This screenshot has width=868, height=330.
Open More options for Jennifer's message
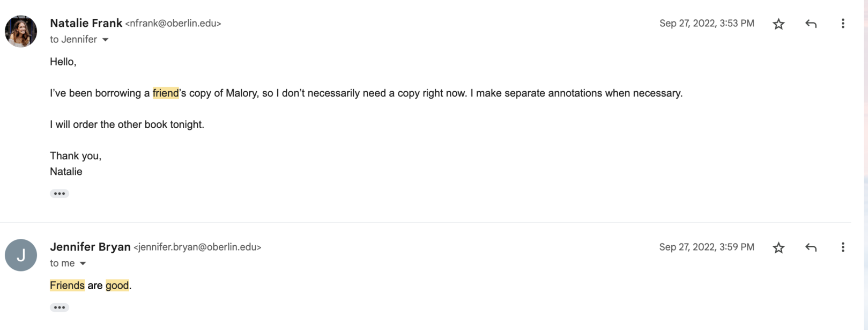[x=843, y=247]
